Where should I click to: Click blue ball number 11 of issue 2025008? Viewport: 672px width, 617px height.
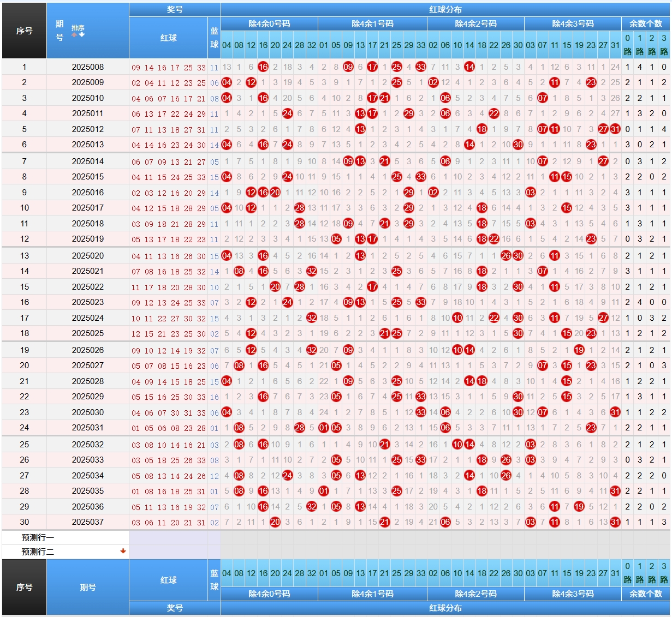(214, 68)
